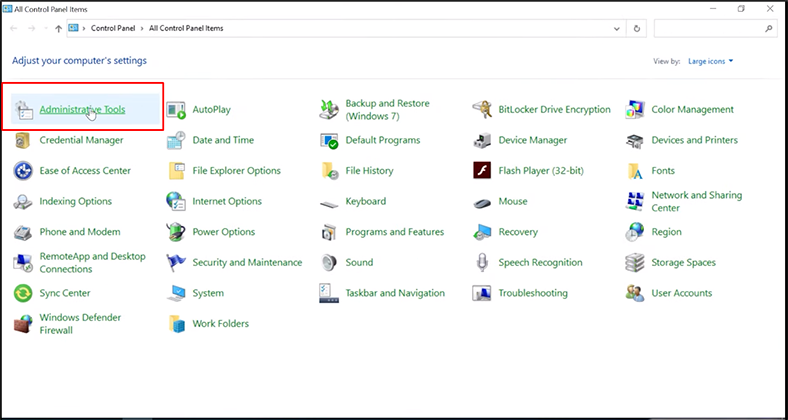The image size is (788, 420).
Task: Click the Color Management icon
Action: (635, 110)
